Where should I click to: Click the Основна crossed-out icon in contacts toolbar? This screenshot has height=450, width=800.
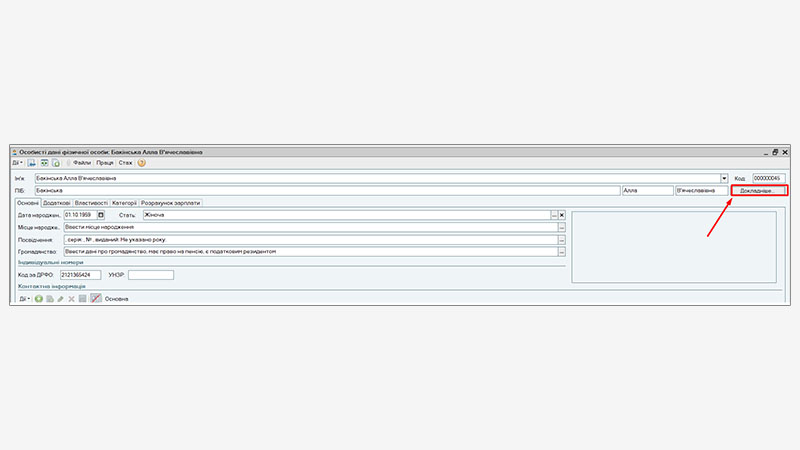(96, 299)
